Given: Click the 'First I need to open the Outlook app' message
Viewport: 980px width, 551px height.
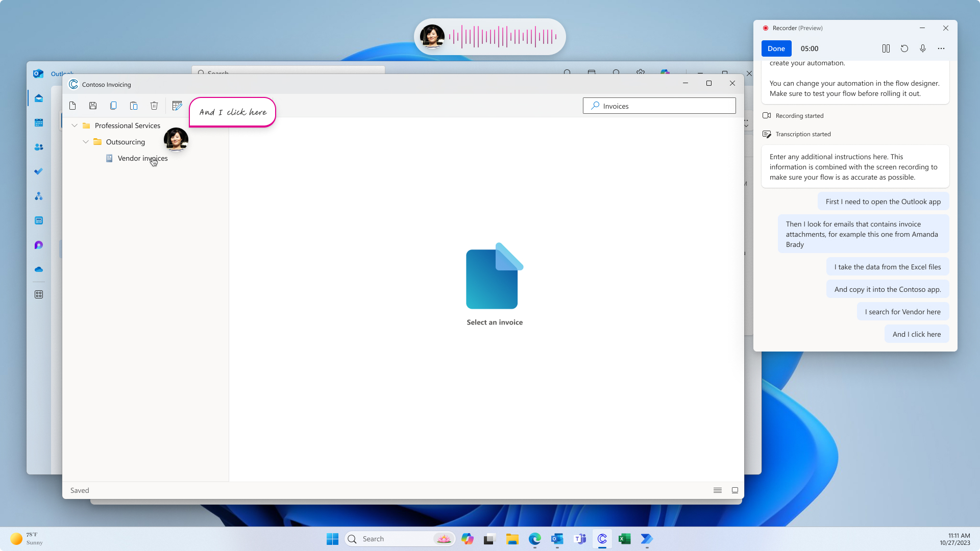Looking at the screenshot, I should [x=883, y=202].
